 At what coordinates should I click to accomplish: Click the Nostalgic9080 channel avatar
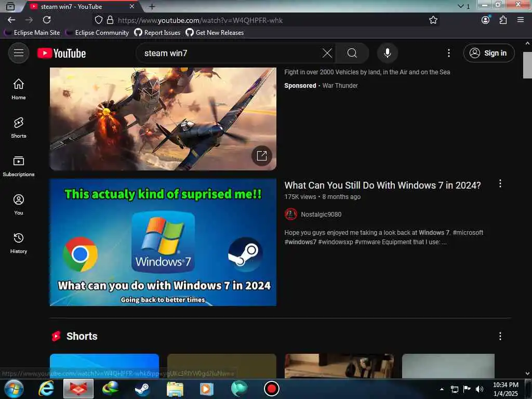[x=291, y=215]
